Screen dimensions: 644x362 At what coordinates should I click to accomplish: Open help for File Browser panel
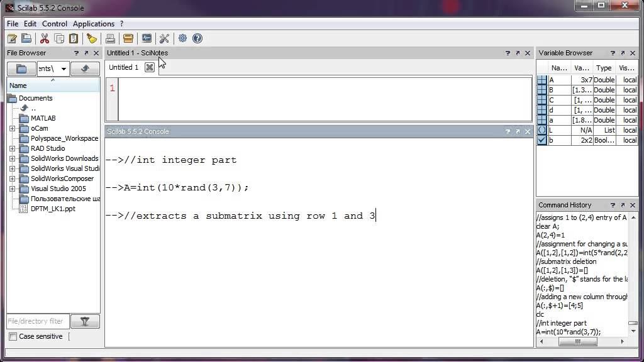click(76, 53)
